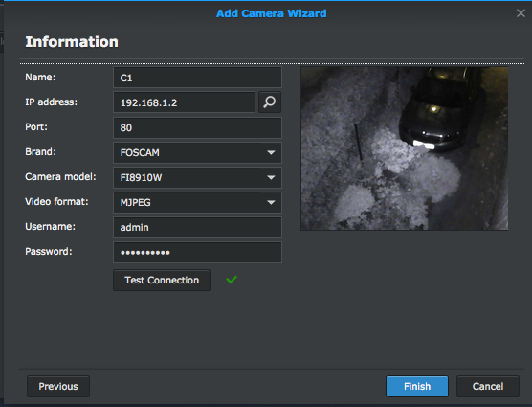
Task: Click the Information heading
Action: click(x=72, y=42)
